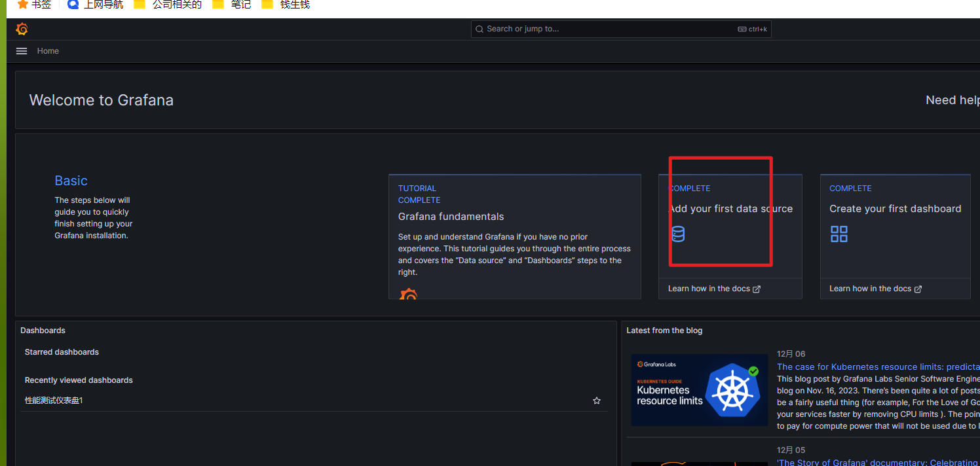
Task: Open the 书签 bookmarks star
Action: pyautogui.click(x=34, y=5)
